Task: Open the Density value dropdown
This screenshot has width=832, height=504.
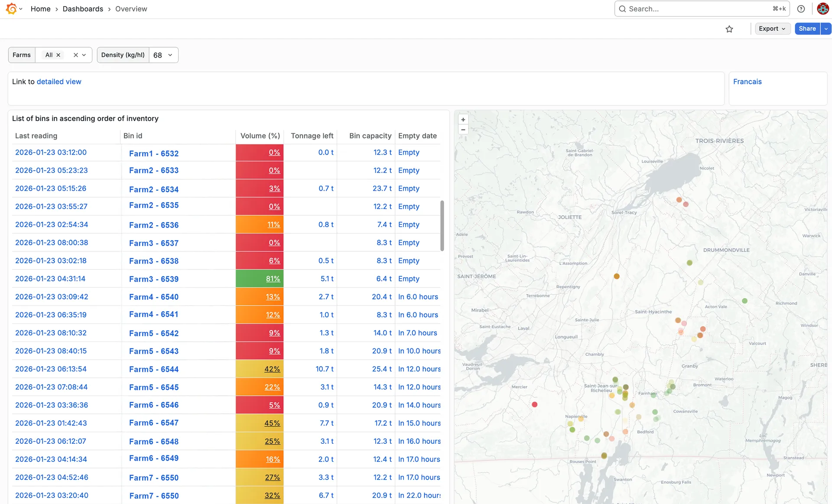Action: (x=163, y=55)
